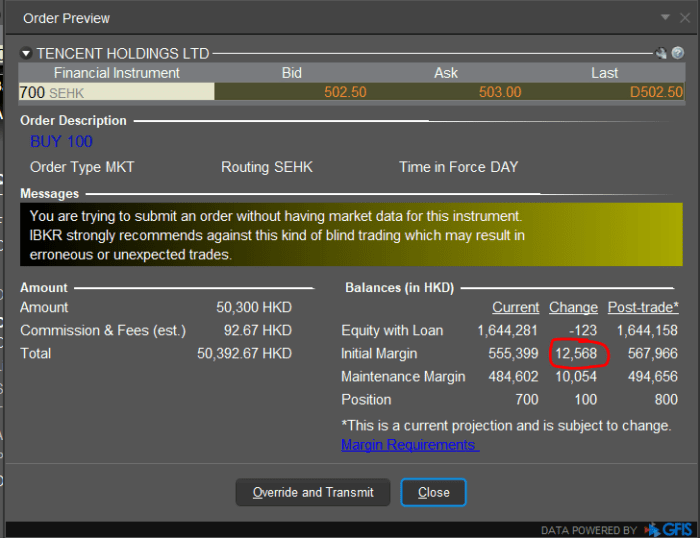Select the Routing SEHK label
This screenshot has width=700, height=538.
coord(267,167)
